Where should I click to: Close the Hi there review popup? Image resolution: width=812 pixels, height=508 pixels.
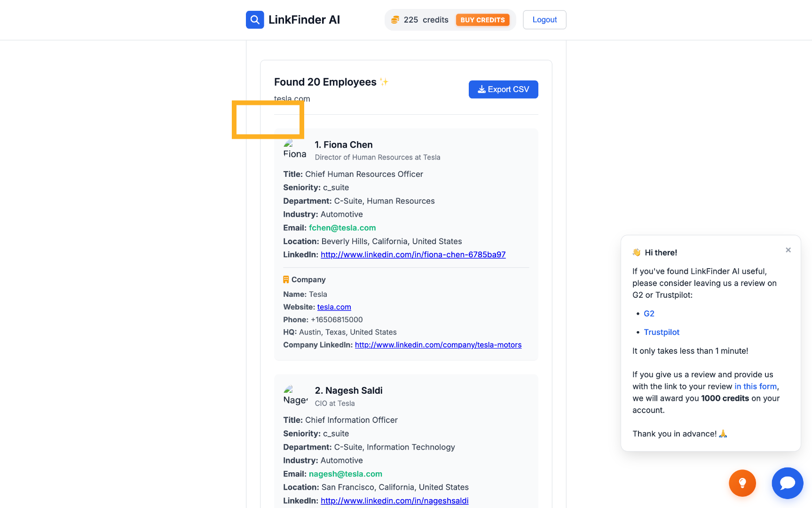point(788,250)
